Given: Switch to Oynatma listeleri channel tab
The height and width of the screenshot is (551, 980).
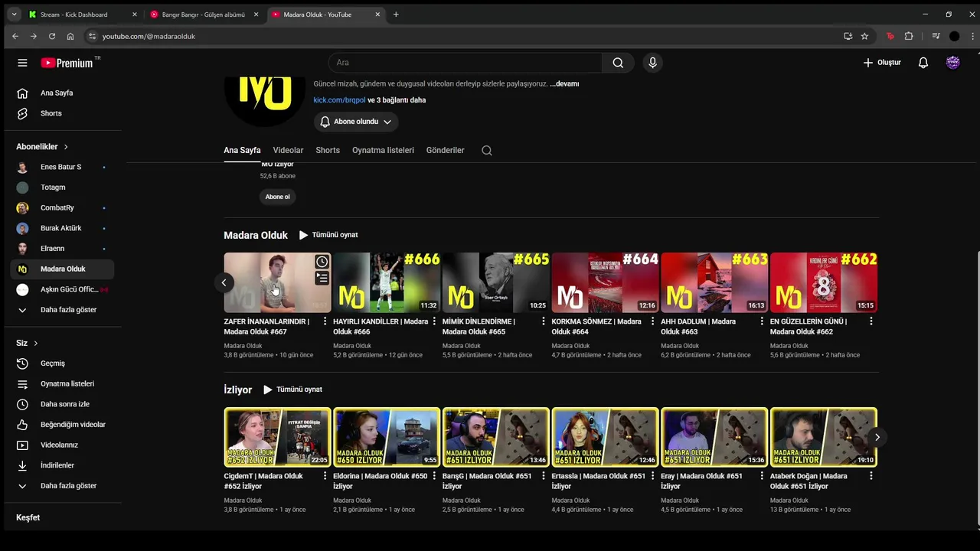Looking at the screenshot, I should point(383,151).
